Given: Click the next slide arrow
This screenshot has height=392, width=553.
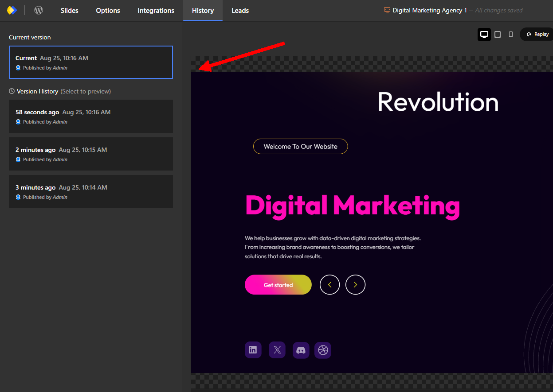Looking at the screenshot, I should 355,285.
